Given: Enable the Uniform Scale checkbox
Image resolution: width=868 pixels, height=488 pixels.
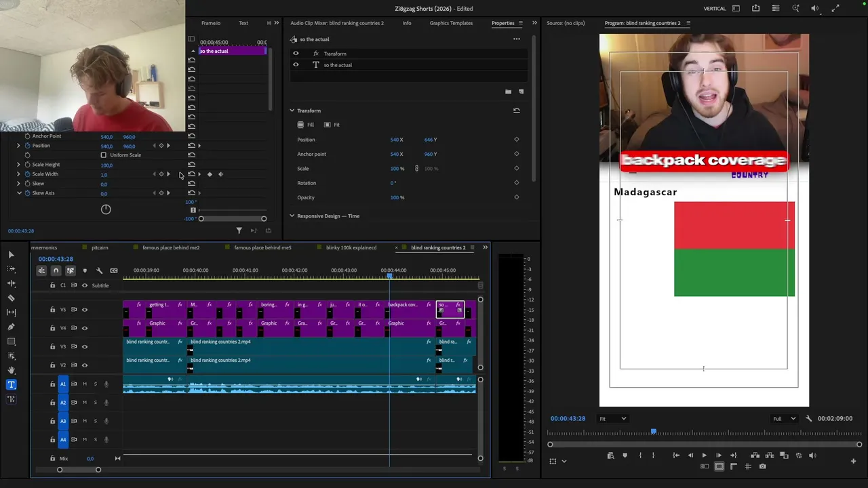Looking at the screenshot, I should [x=103, y=155].
